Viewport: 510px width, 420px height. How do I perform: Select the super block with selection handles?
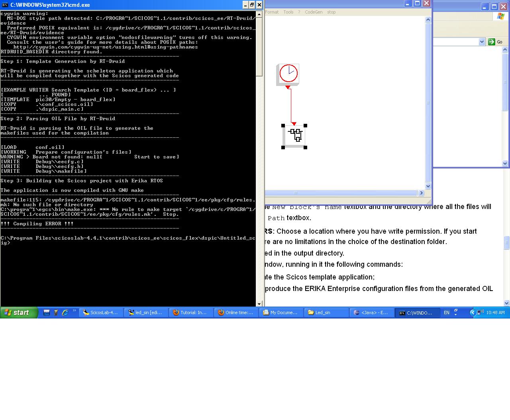[294, 136]
